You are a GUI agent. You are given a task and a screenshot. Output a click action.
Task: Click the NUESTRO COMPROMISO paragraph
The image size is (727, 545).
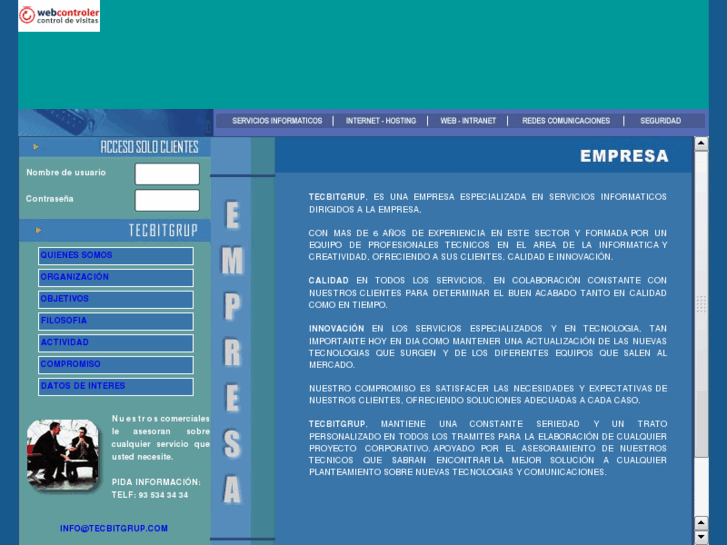[x=488, y=394]
